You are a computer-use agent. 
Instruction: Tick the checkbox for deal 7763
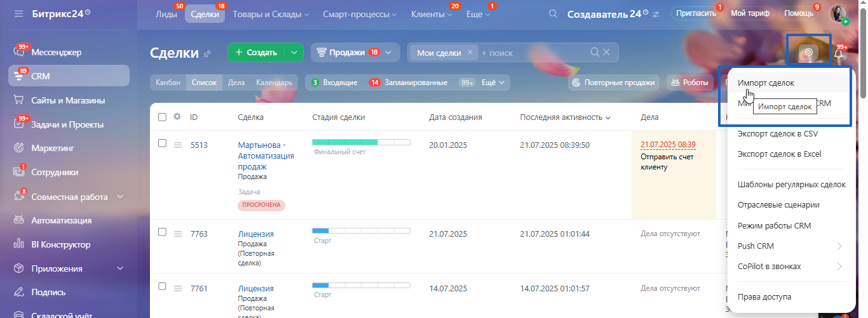pyautogui.click(x=162, y=232)
